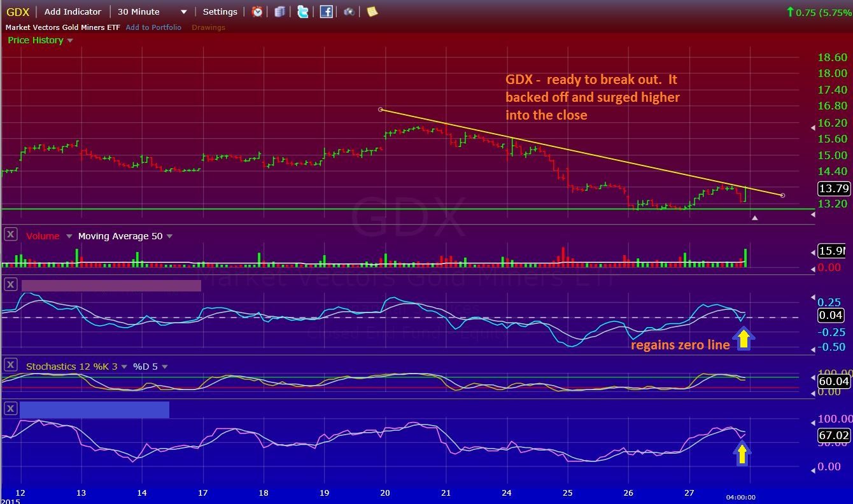Expand the Price History dropdown arrow
This screenshot has height=504, width=853.
(70, 41)
